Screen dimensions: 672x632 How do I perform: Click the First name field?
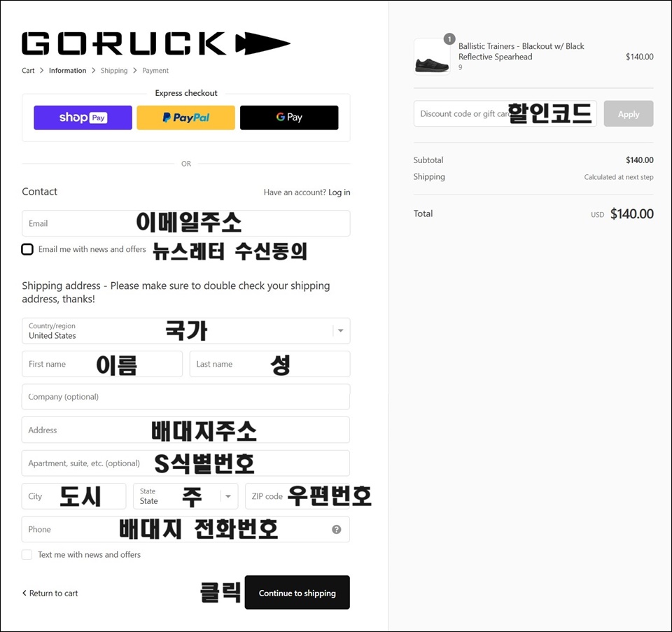click(102, 364)
